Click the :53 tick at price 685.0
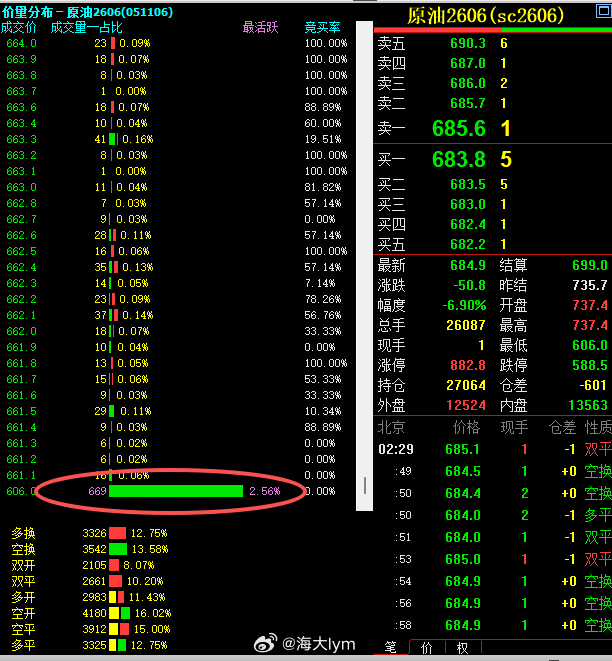Screen dimensions: 612x661 pyautogui.click(x=493, y=559)
